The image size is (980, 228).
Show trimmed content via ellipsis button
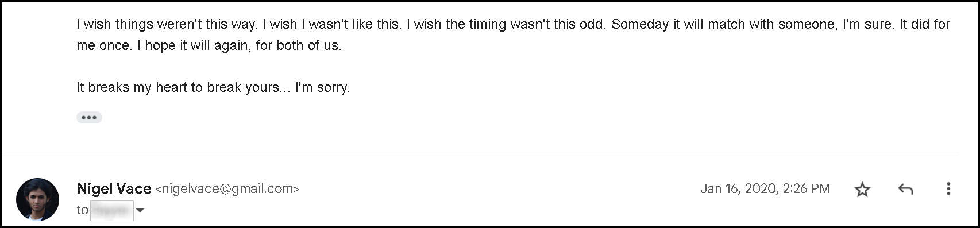(89, 117)
